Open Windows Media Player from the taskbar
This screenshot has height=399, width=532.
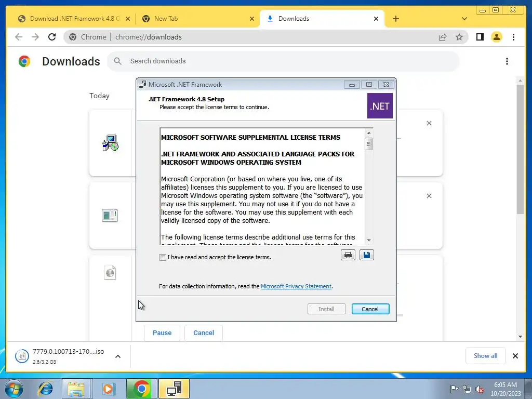pyautogui.click(x=108, y=389)
